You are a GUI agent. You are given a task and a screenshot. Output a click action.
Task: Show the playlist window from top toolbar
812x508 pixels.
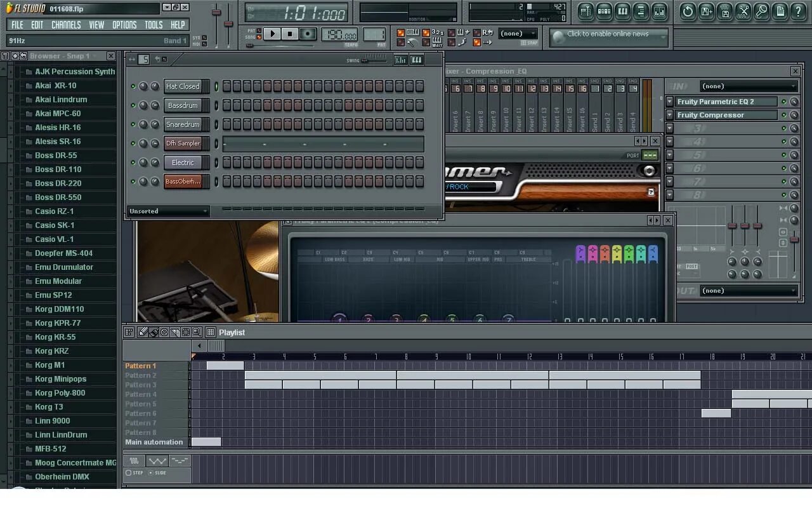(x=586, y=11)
